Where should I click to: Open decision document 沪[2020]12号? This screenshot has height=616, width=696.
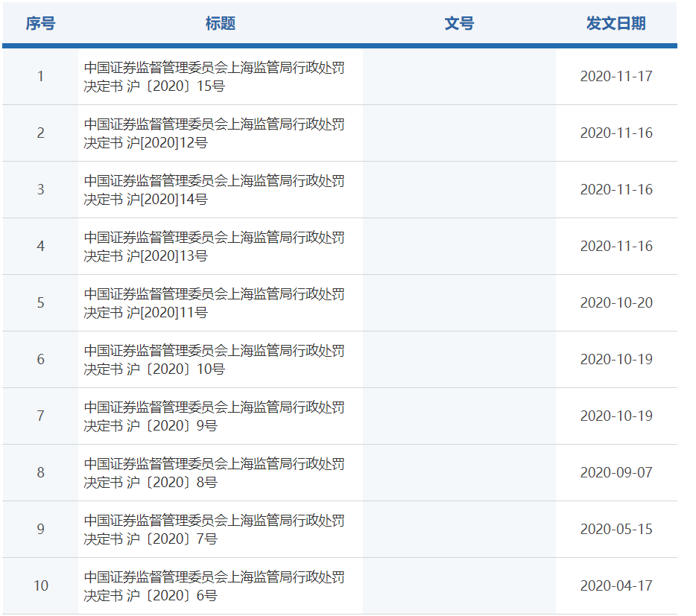click(214, 133)
